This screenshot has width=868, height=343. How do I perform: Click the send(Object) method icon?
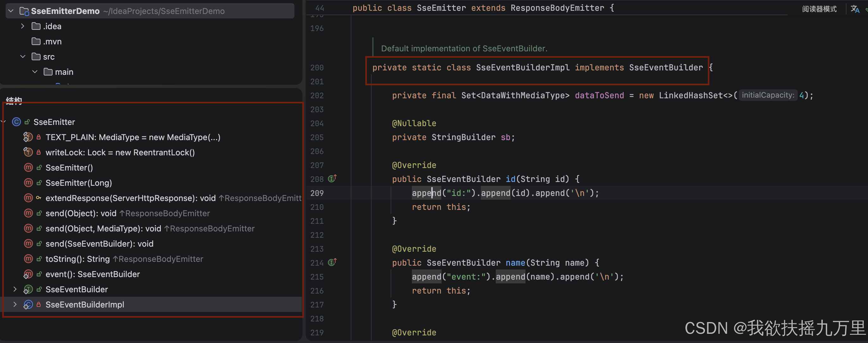coord(28,213)
